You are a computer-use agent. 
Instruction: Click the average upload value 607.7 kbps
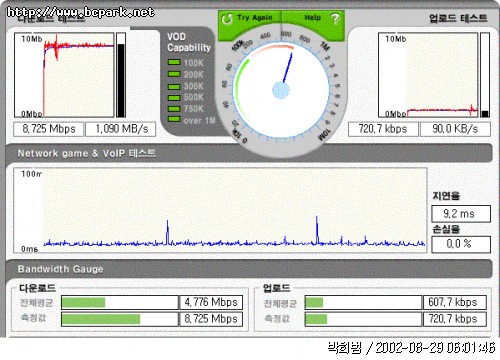click(455, 302)
